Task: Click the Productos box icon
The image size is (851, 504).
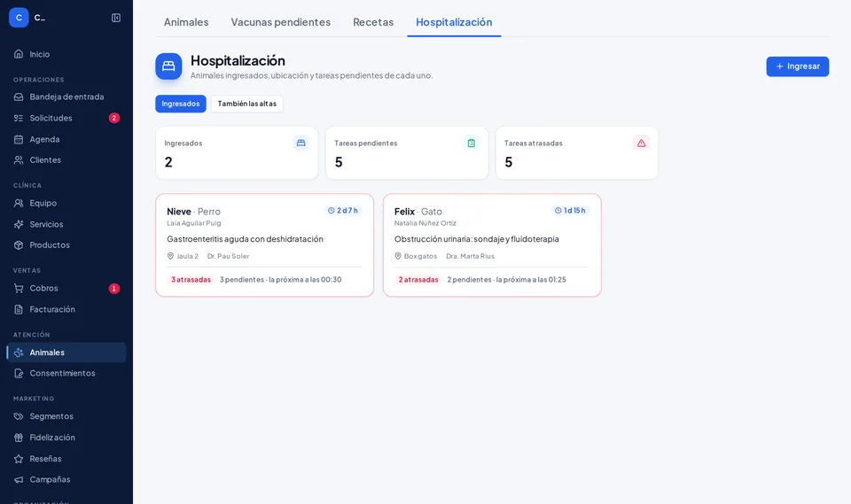Action: (19, 245)
